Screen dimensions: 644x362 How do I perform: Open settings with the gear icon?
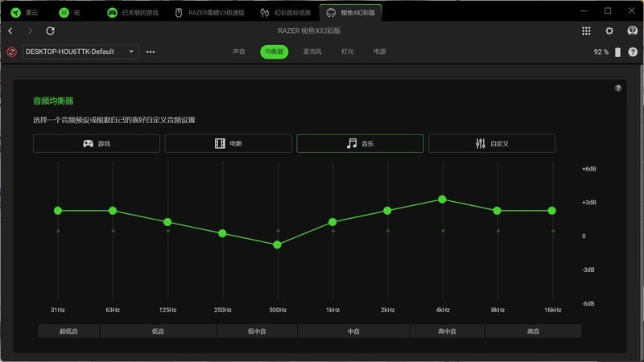click(x=609, y=31)
